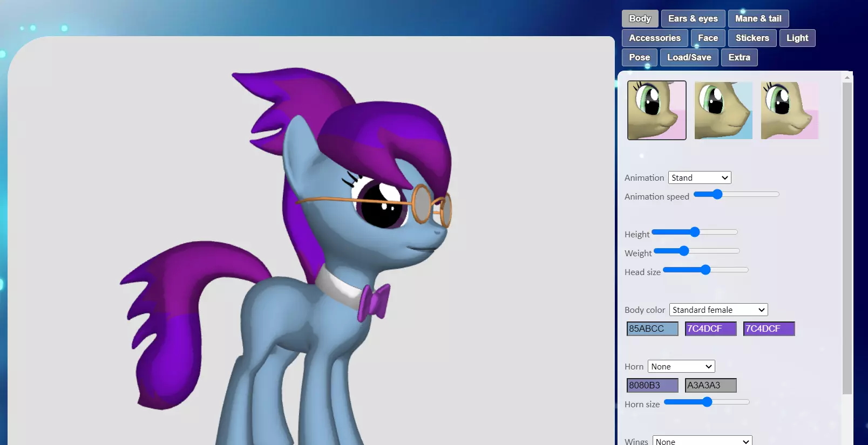Open the Mane & tail tab
Viewport: 868px width, 445px height.
pos(758,18)
